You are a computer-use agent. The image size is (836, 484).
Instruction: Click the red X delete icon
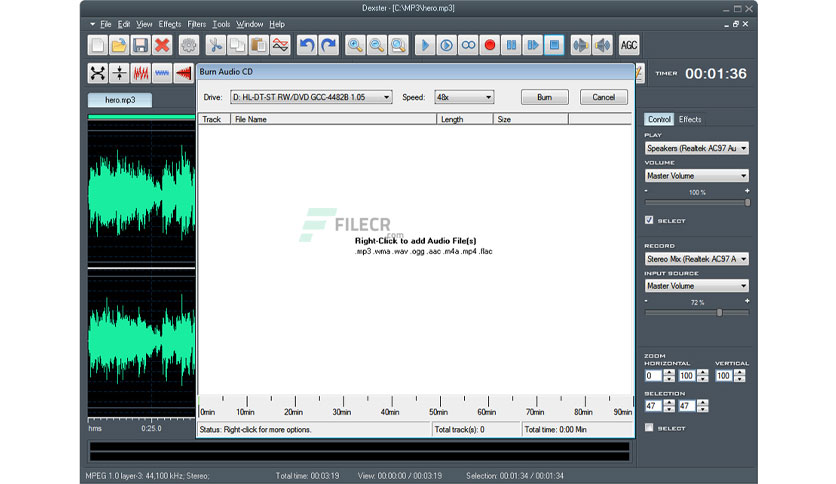tap(162, 45)
